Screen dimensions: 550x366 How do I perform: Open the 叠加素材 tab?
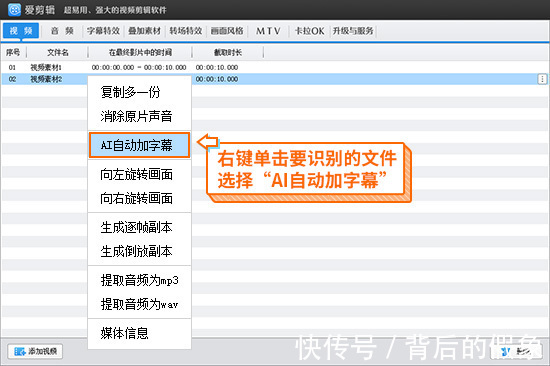coord(144,31)
